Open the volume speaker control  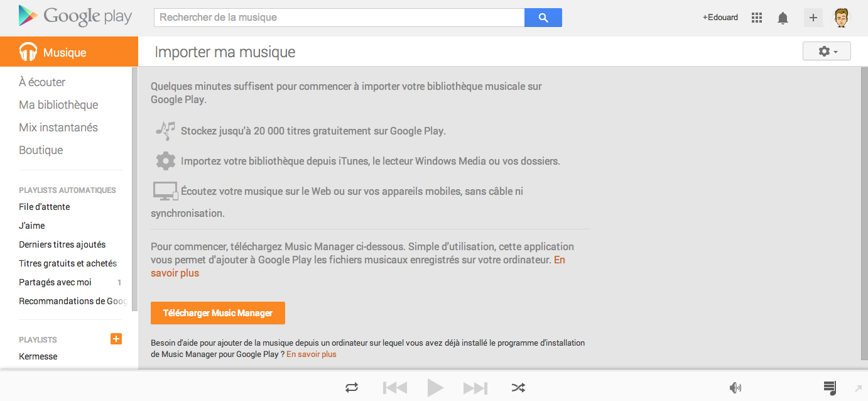coord(735,388)
